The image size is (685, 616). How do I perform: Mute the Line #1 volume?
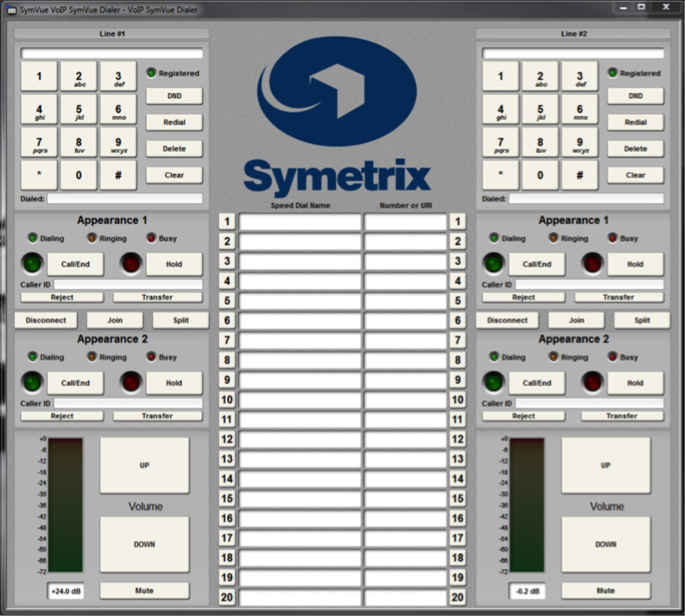coord(144,590)
